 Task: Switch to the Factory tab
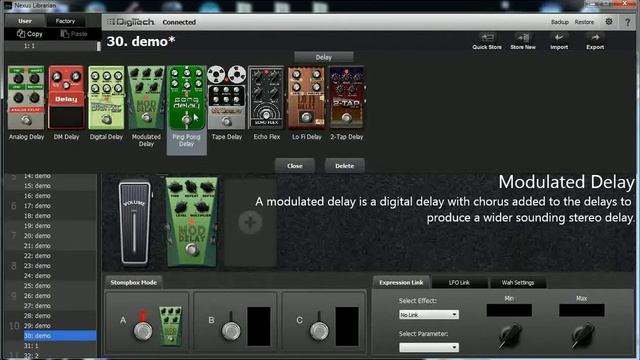(65, 21)
